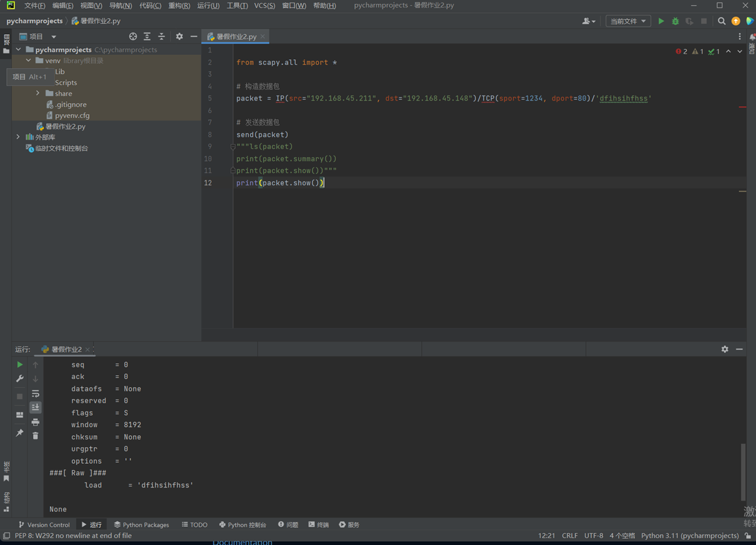Expand the share folder in project tree

[x=38, y=94]
